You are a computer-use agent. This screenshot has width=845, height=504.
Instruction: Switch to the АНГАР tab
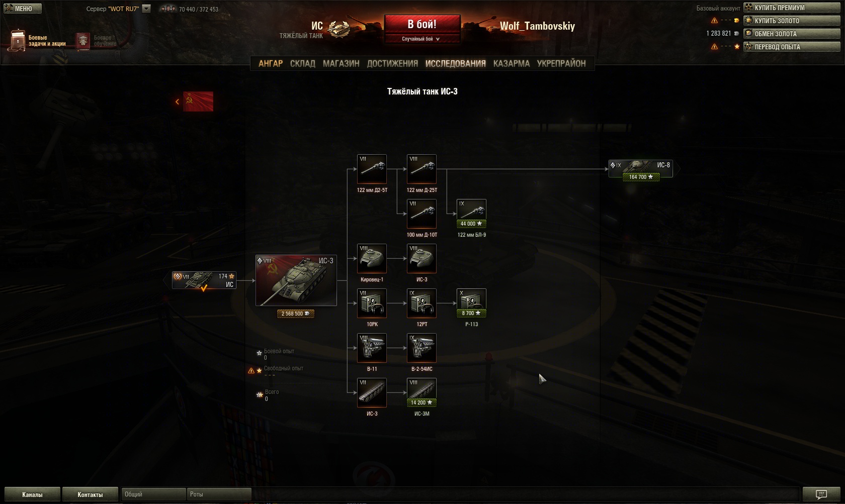pyautogui.click(x=271, y=63)
